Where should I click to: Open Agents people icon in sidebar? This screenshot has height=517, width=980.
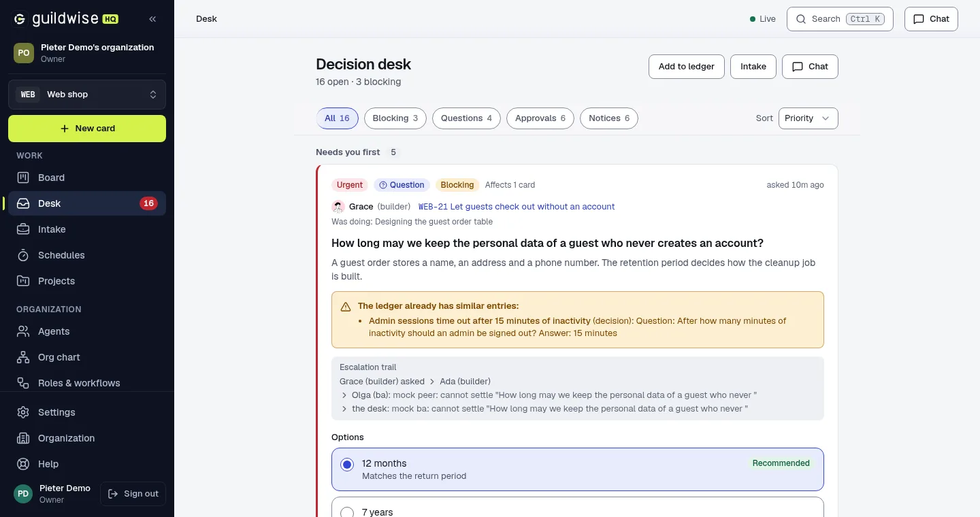[23, 331]
